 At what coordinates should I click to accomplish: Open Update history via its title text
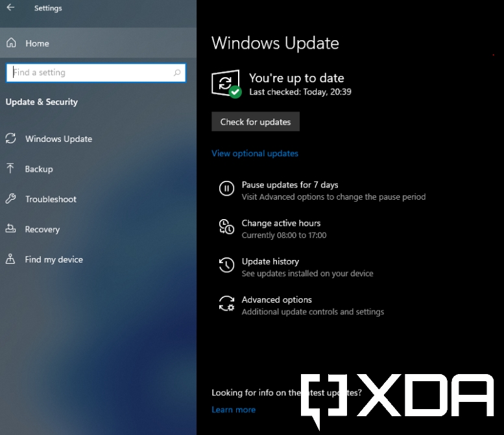(270, 261)
